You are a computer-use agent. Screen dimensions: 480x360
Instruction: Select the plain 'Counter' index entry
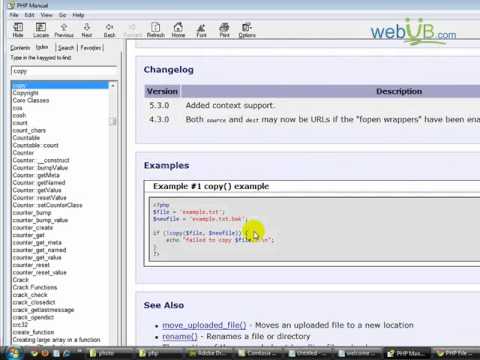pyautogui.click(x=23, y=153)
